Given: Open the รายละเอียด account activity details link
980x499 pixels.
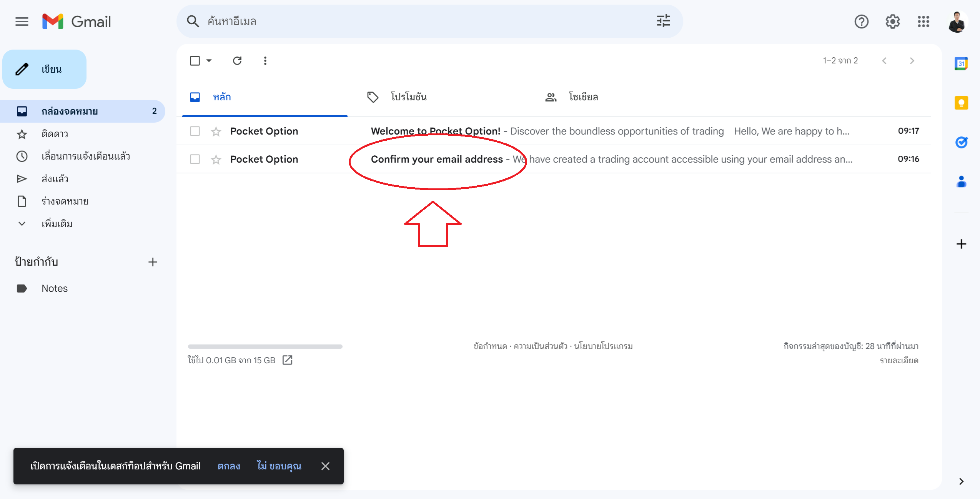Looking at the screenshot, I should tap(899, 361).
